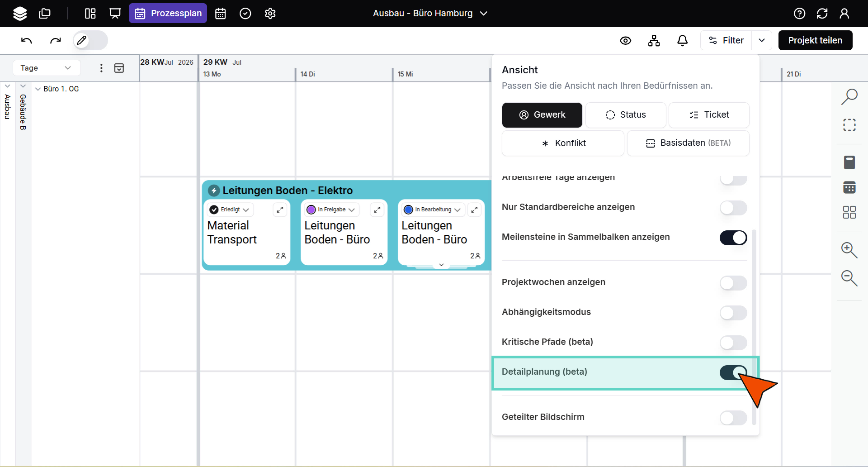Disable the Detailplanung (beta) toggle
This screenshot has width=868, height=467.
click(733, 373)
